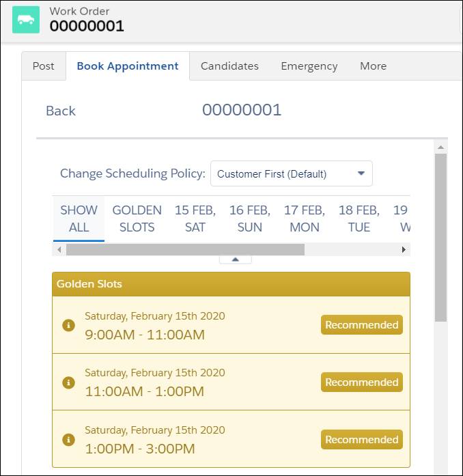Switch to the Post tab
The image size is (463, 476).
pos(44,66)
